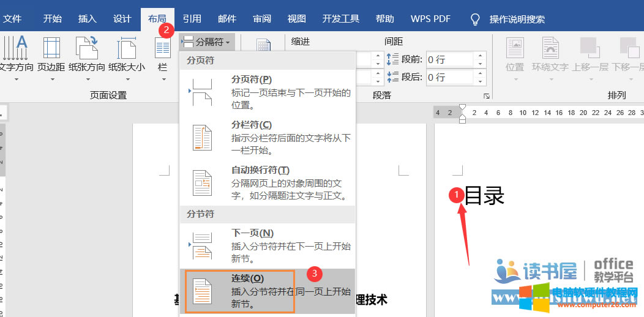Click the 目录 heading in the document
The image size is (644, 317).
pyautogui.click(x=484, y=196)
